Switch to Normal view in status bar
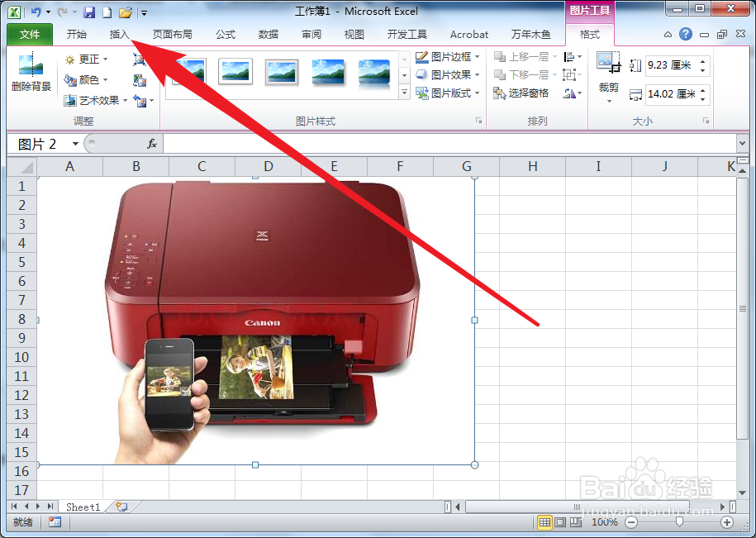The width and height of the screenshot is (756, 538). [544, 522]
